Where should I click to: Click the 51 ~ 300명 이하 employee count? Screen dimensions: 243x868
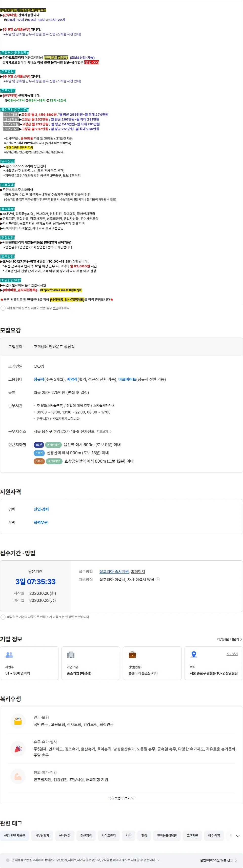17,673
